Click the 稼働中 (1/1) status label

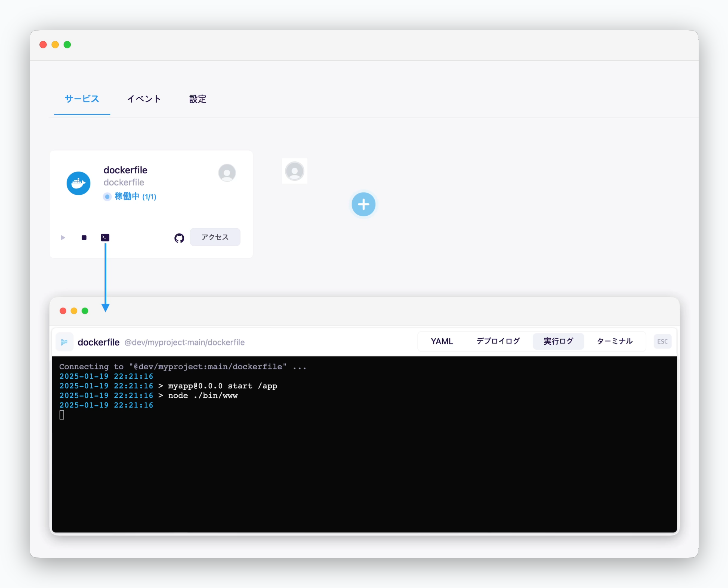pyautogui.click(x=135, y=197)
